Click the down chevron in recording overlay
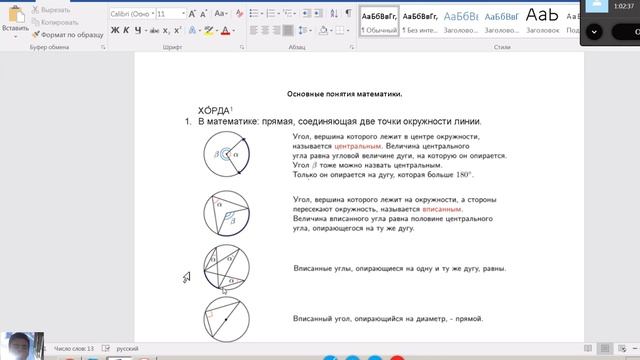The height and width of the screenshot is (360, 640). coord(594,32)
